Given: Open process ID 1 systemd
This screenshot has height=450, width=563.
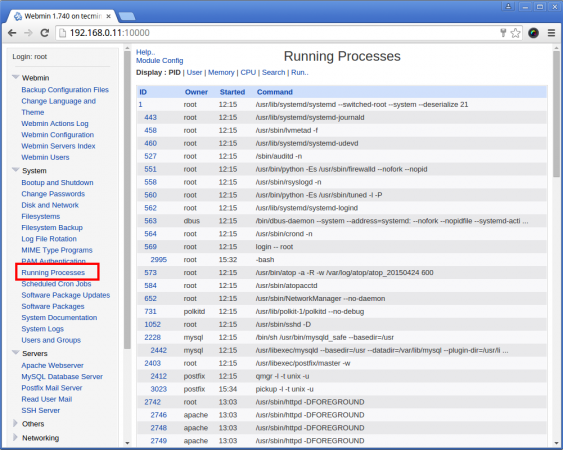Looking at the screenshot, I should 141,105.
